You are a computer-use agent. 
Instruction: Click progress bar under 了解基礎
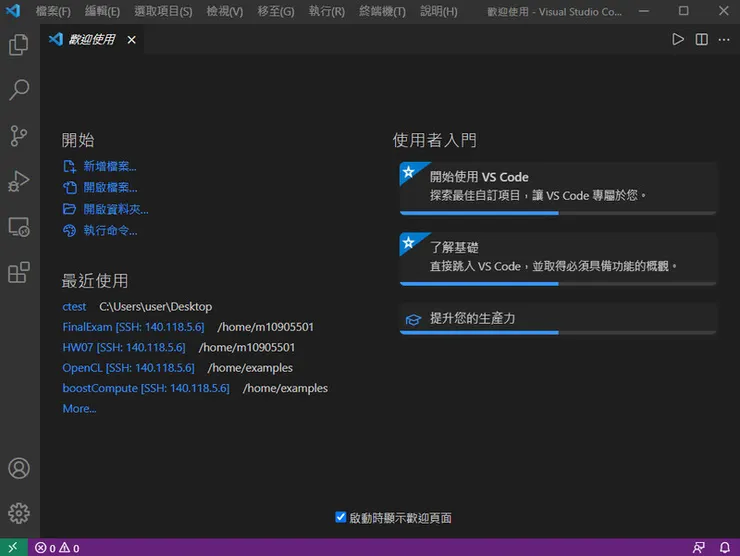[x=558, y=284]
